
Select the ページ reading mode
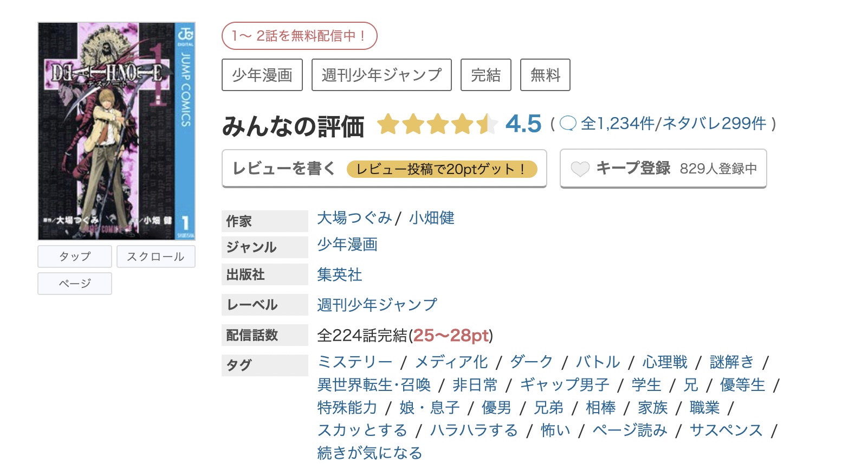(75, 284)
